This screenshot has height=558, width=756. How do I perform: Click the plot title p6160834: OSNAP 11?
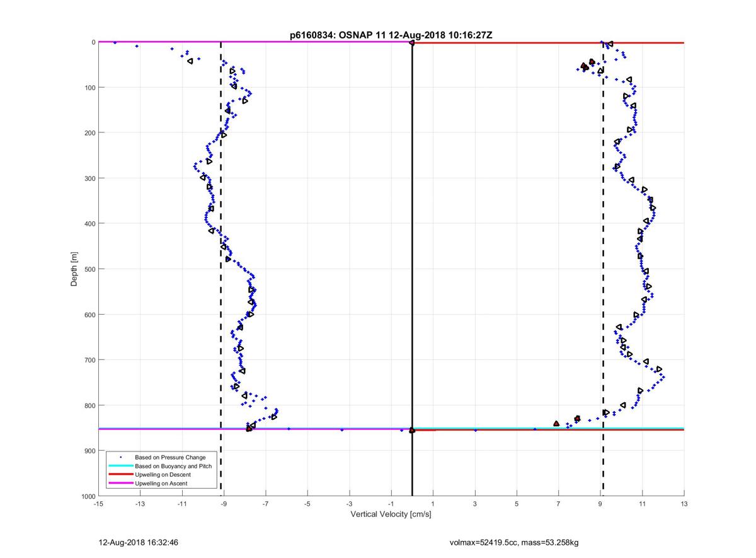click(x=391, y=35)
